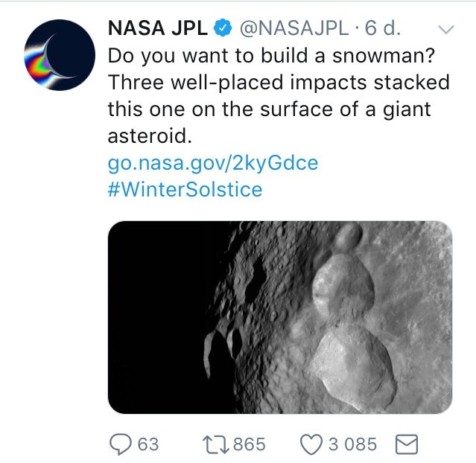Screen dimensions: 476x463
Task: Click the blue verified badge
Action: pyautogui.click(x=223, y=28)
